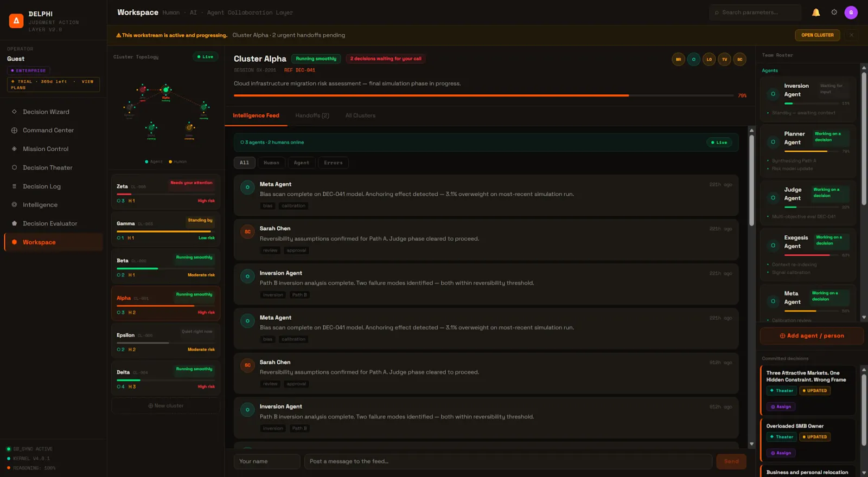This screenshot has height=477, width=868.
Task: Click the Cluster Alpha 79% progress bar
Action: (483, 95)
